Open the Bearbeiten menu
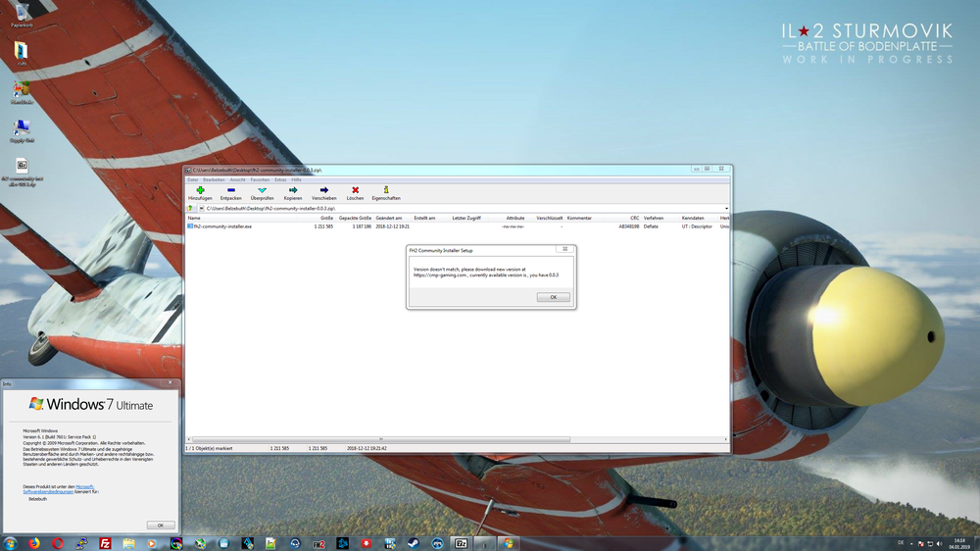 (x=214, y=179)
